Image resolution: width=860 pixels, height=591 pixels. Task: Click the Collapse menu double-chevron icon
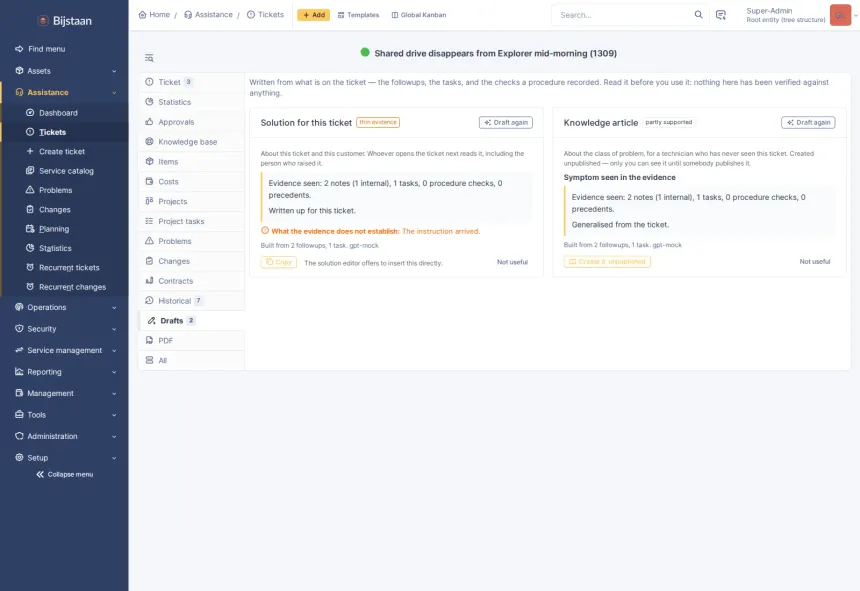(40, 474)
